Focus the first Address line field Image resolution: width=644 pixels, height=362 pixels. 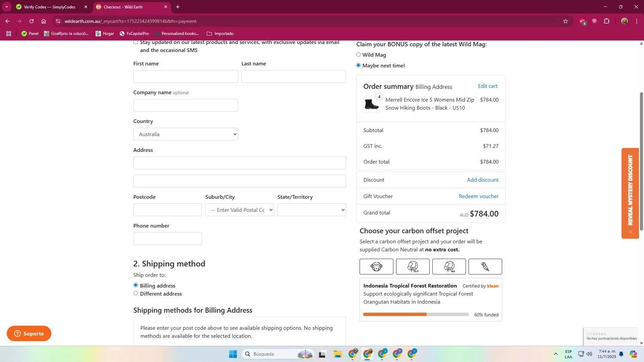(x=240, y=163)
